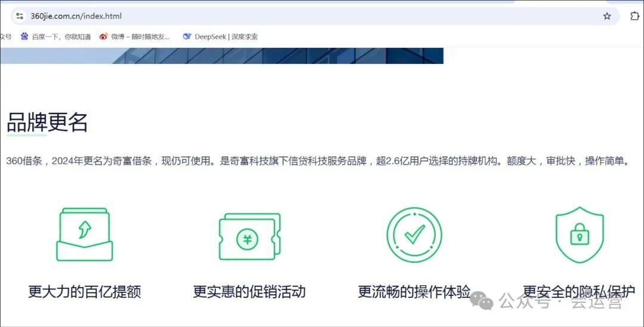Click the shield with padlock icon
Viewport: 644px width, 327px height.
click(580, 235)
